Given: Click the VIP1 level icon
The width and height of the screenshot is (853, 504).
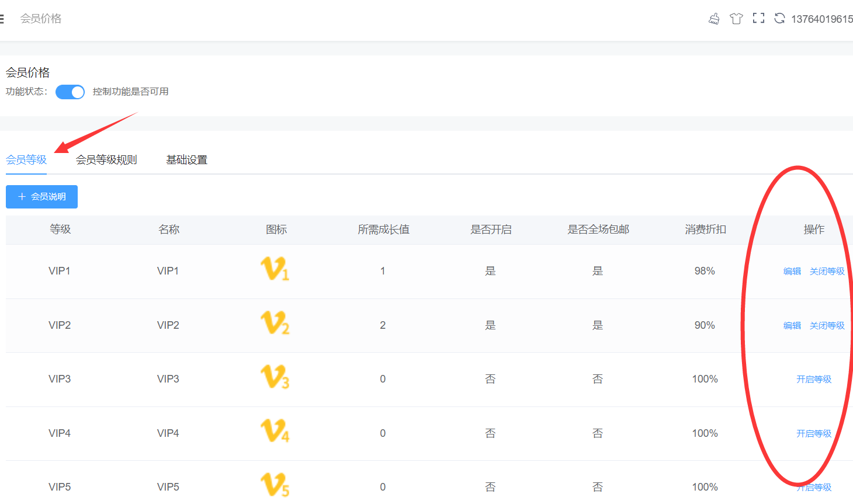Looking at the screenshot, I should 275,269.
